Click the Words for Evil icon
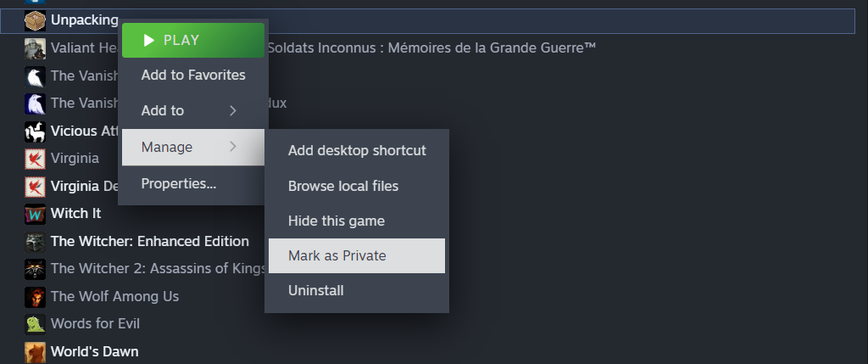The height and width of the screenshot is (364, 868). tap(35, 324)
